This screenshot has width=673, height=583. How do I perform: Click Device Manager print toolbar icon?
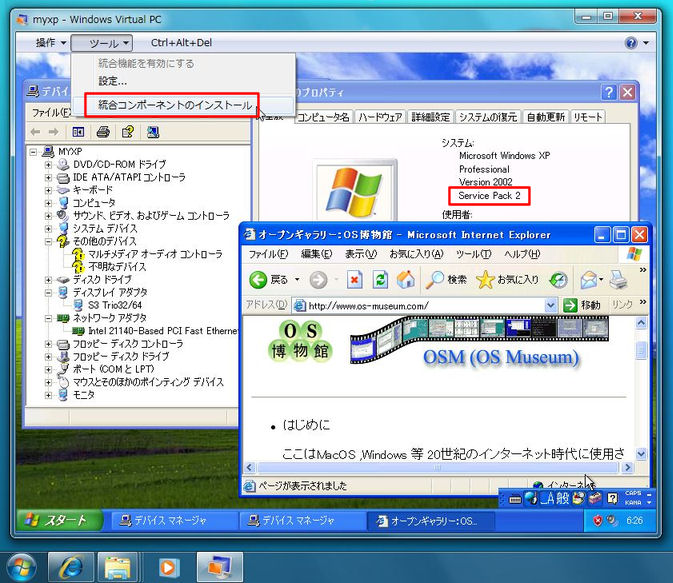(103, 132)
